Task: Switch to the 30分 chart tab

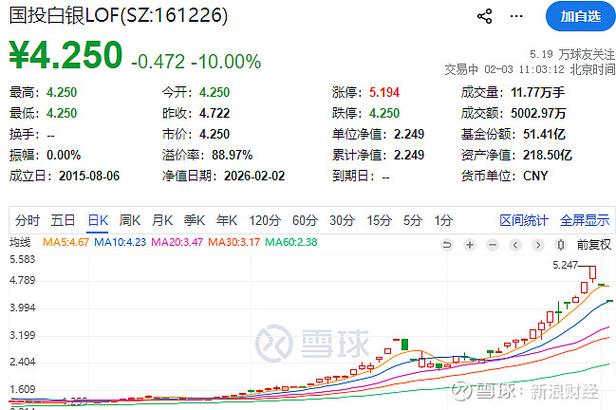Action: tap(342, 220)
